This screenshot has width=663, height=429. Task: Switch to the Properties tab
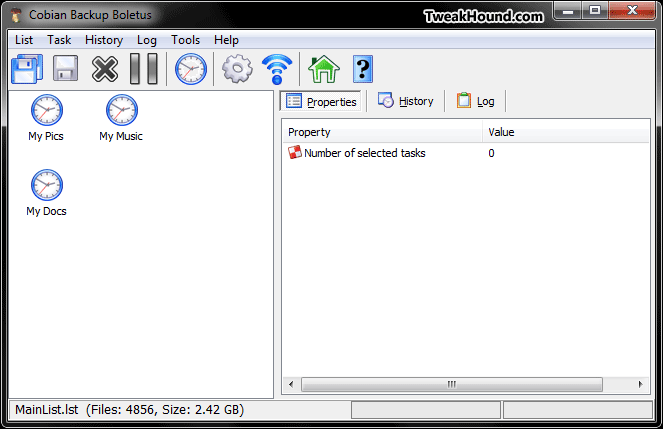321,101
